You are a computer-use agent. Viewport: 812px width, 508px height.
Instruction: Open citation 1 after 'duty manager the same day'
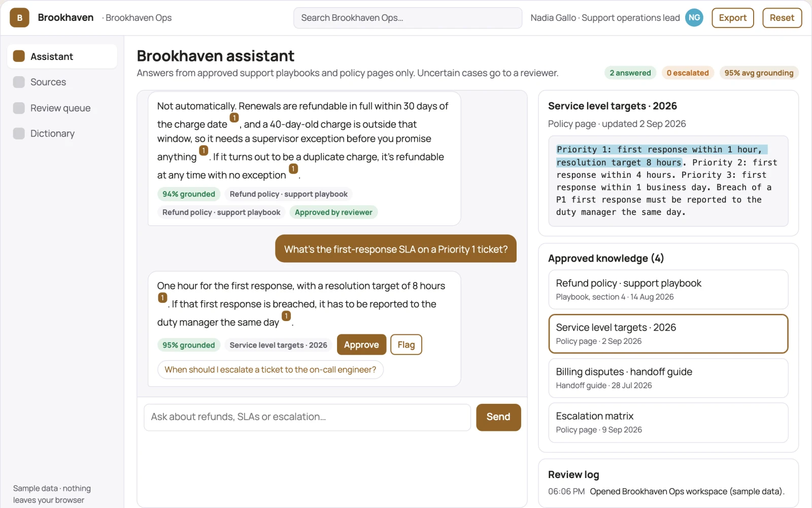click(286, 316)
